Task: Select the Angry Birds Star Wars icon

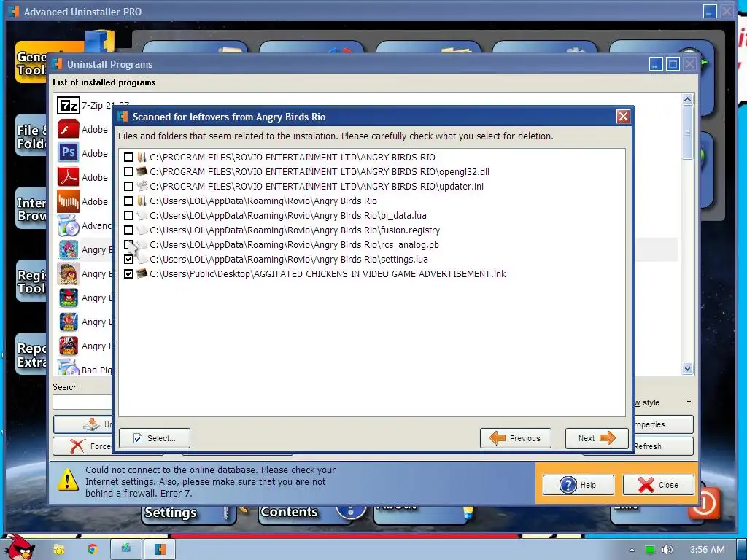Action: (68, 322)
